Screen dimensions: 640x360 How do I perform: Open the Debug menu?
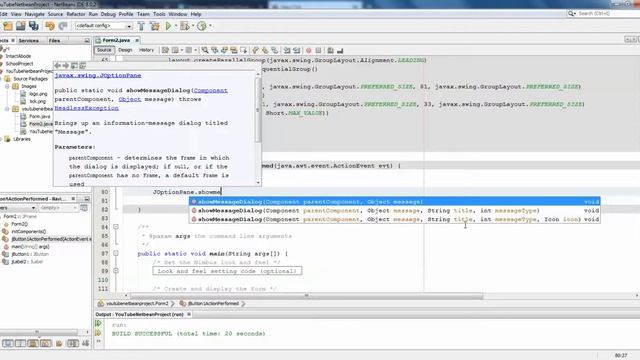[x=108, y=14]
